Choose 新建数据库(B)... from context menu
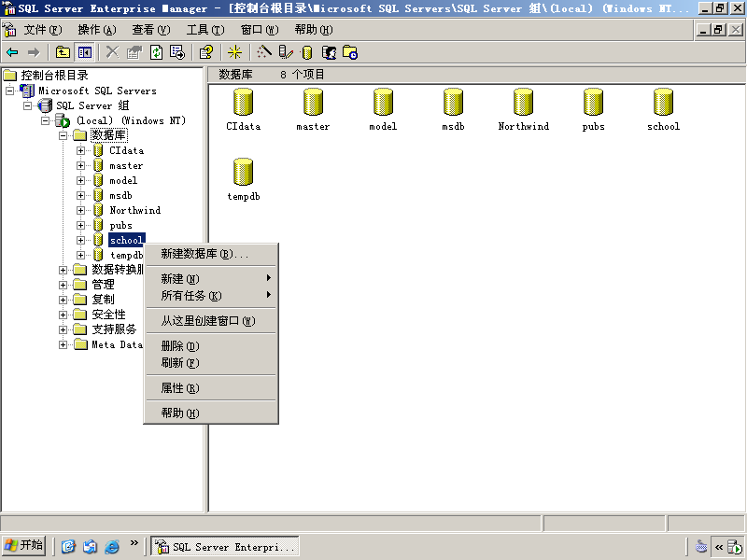 tap(211, 254)
